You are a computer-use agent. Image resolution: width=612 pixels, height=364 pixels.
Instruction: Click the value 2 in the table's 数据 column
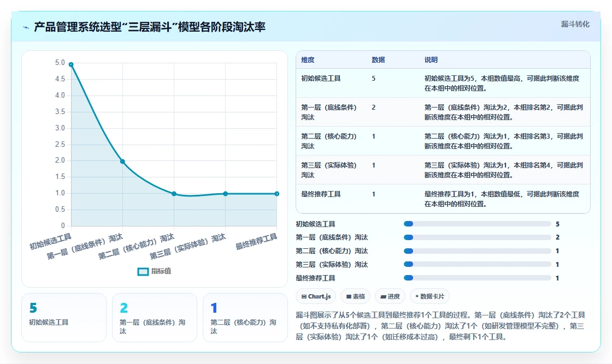[374, 107]
